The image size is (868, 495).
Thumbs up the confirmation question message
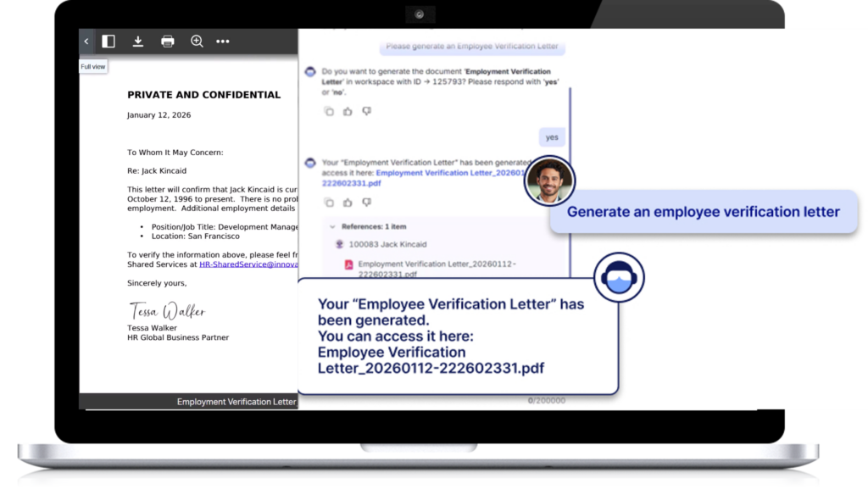[x=348, y=111]
